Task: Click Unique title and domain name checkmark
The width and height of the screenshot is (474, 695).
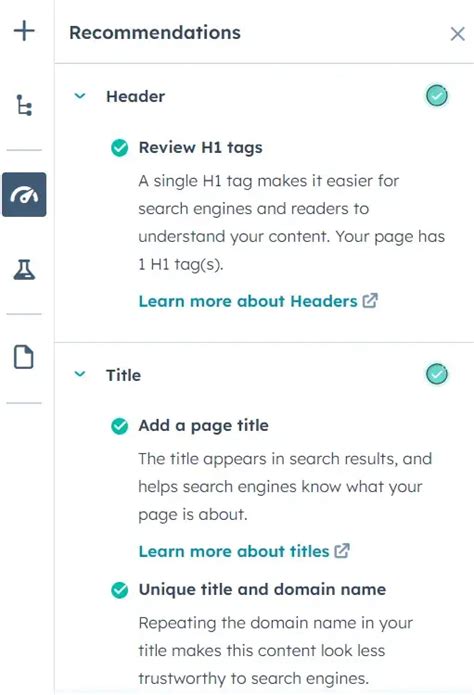Action: (120, 590)
